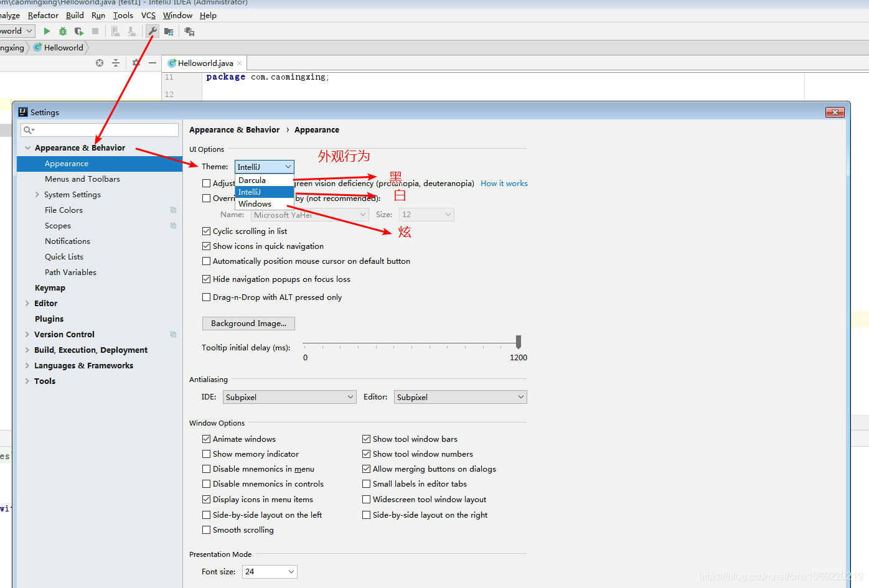
Task: Run with Coverage from the toolbar
Action: click(79, 31)
